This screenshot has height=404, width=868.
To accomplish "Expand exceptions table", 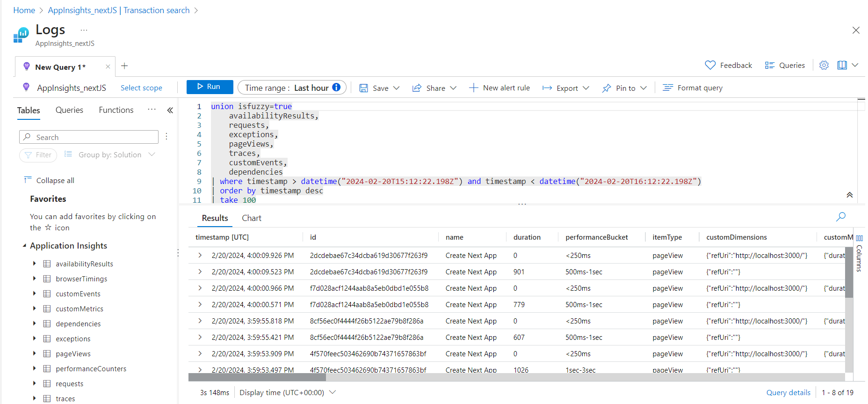I will click(35, 338).
